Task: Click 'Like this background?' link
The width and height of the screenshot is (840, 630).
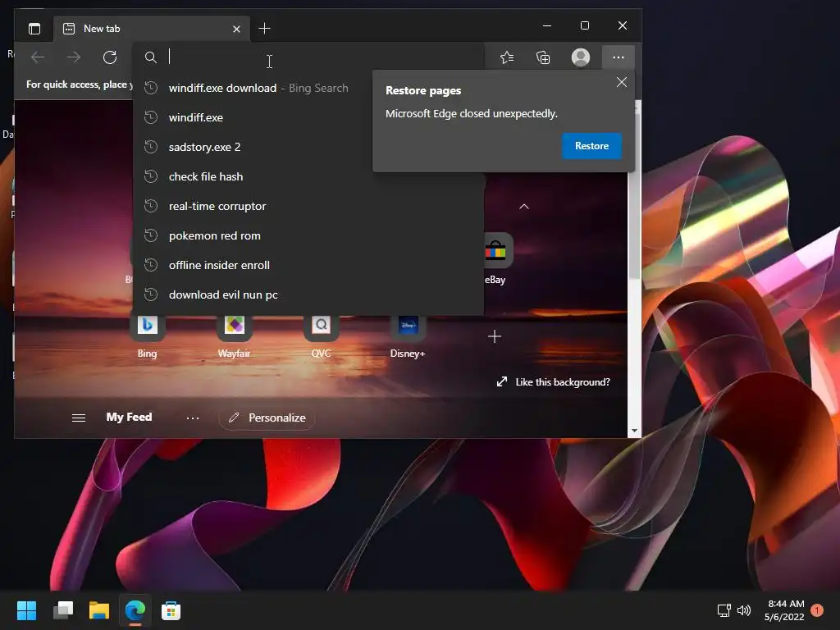Action: [x=554, y=382]
